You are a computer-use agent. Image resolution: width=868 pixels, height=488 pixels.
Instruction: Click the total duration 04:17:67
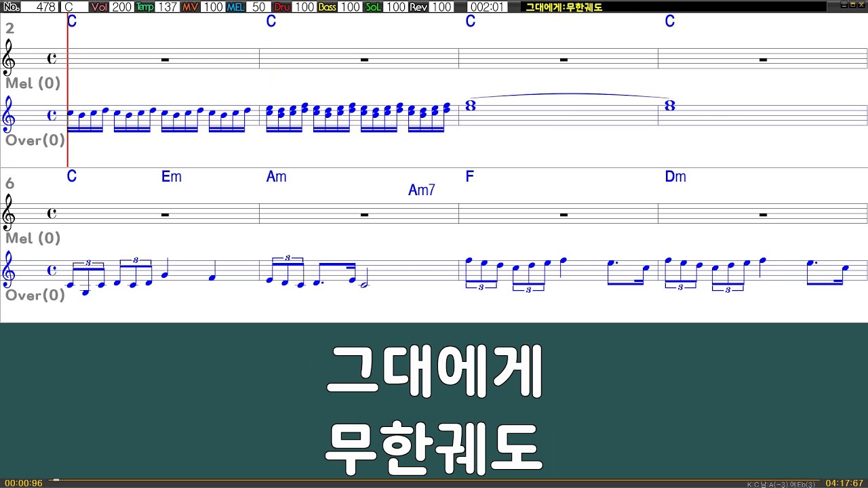pos(844,483)
